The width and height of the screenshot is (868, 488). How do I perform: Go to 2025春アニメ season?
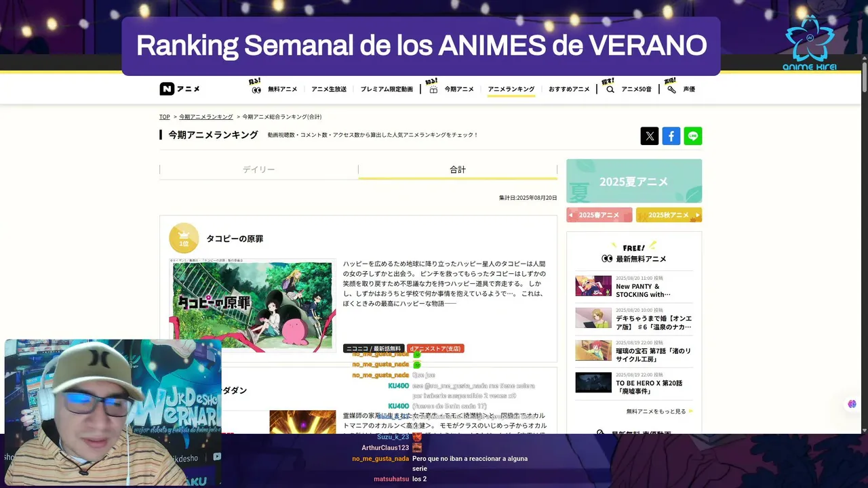599,215
